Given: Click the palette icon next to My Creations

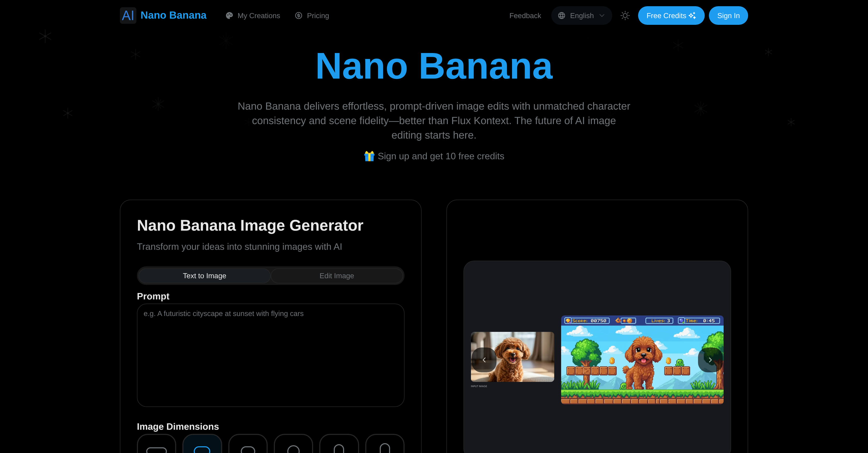Looking at the screenshot, I should [229, 16].
